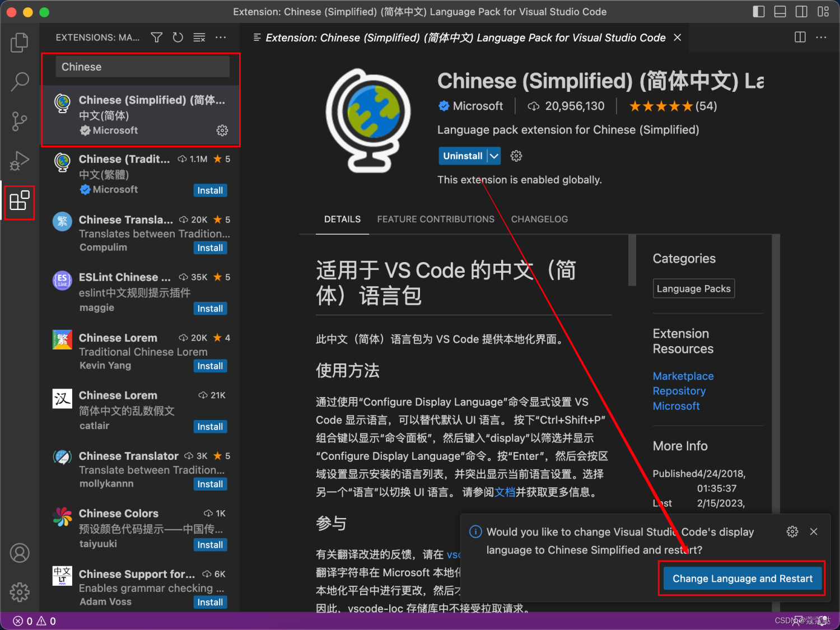The image size is (840, 630).
Task: Open the Marketplace resource link
Action: (683, 376)
